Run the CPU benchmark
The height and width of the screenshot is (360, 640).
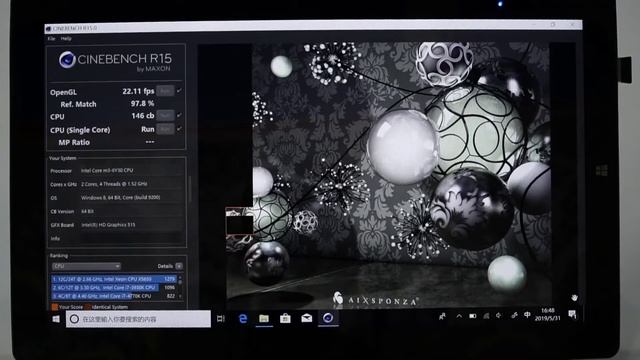tap(165, 116)
